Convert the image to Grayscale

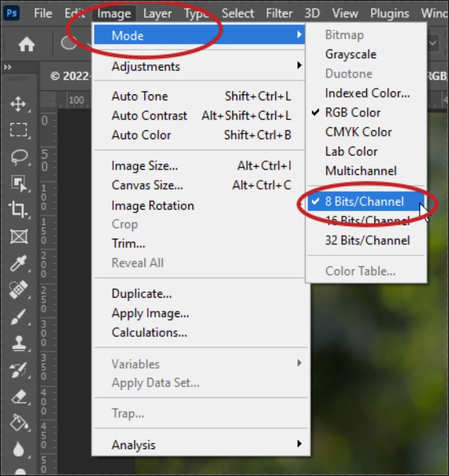(x=352, y=54)
